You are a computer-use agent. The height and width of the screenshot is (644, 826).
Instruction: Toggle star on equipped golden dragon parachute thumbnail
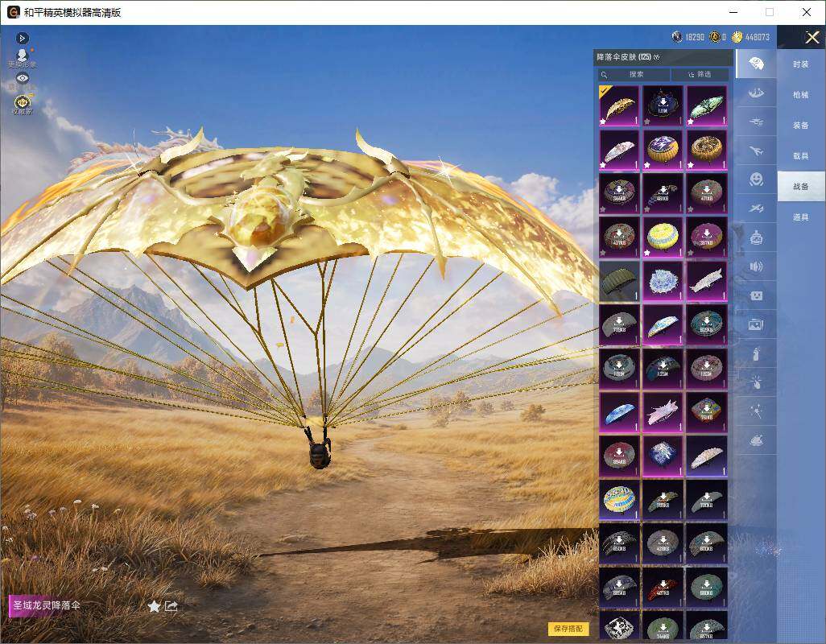(603, 122)
